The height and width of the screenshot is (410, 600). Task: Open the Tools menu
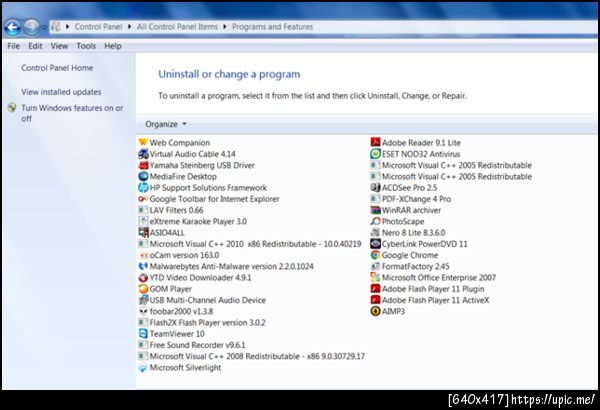(86, 46)
